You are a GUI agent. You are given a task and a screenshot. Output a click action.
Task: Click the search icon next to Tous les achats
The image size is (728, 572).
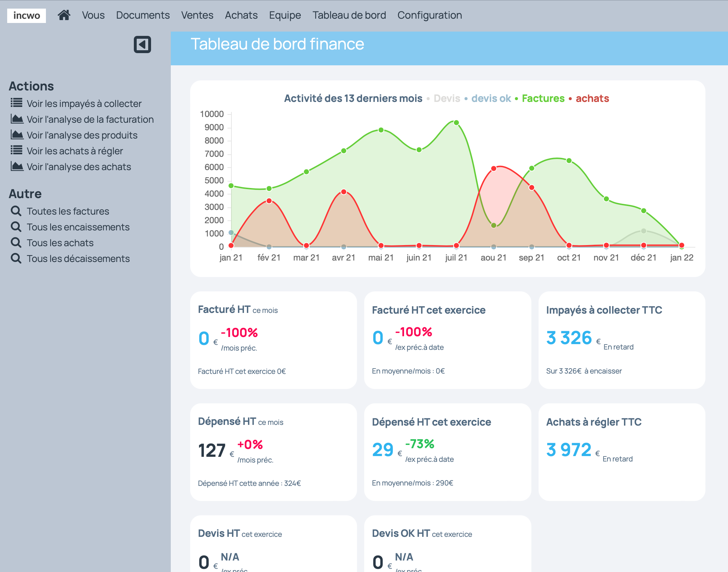click(17, 242)
